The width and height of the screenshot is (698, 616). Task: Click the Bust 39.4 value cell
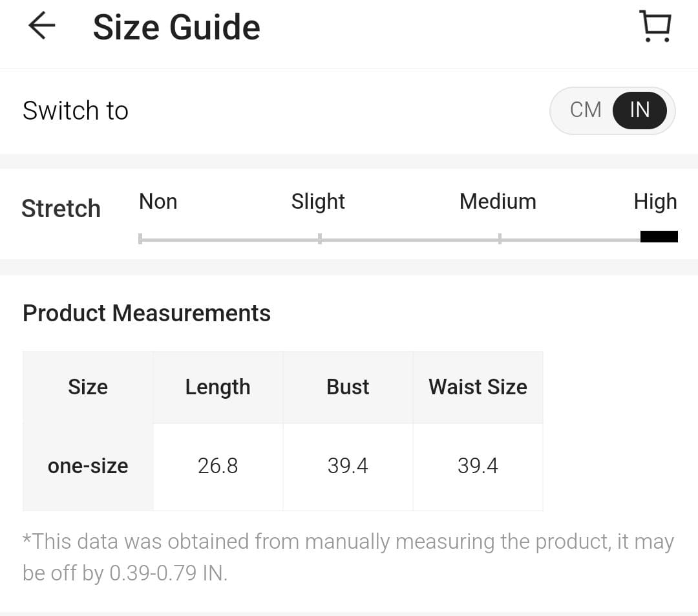point(348,466)
